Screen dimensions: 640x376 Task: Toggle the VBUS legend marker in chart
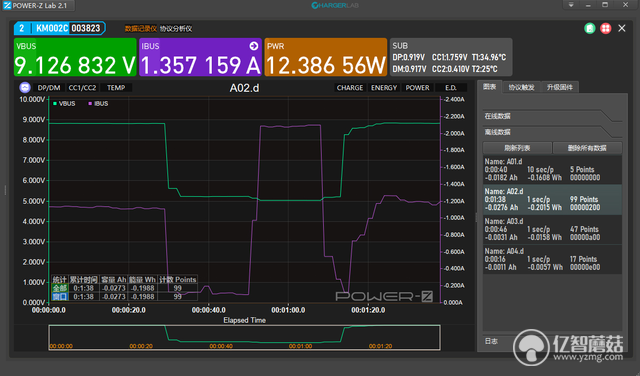click(x=55, y=104)
